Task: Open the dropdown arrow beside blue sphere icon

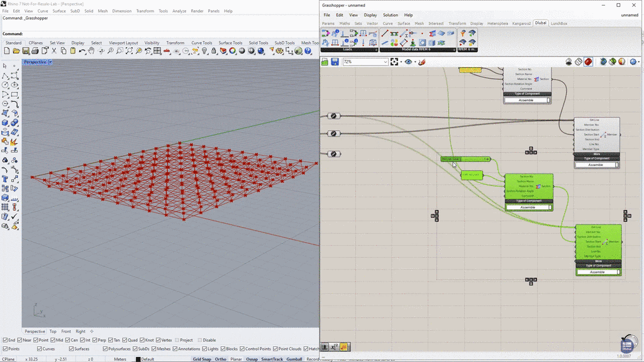Action: (x=639, y=62)
